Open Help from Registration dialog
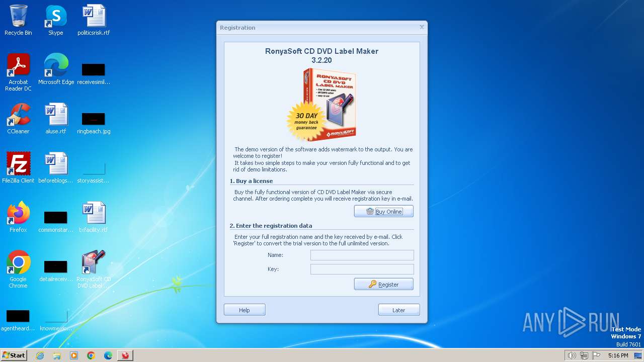 245,310
